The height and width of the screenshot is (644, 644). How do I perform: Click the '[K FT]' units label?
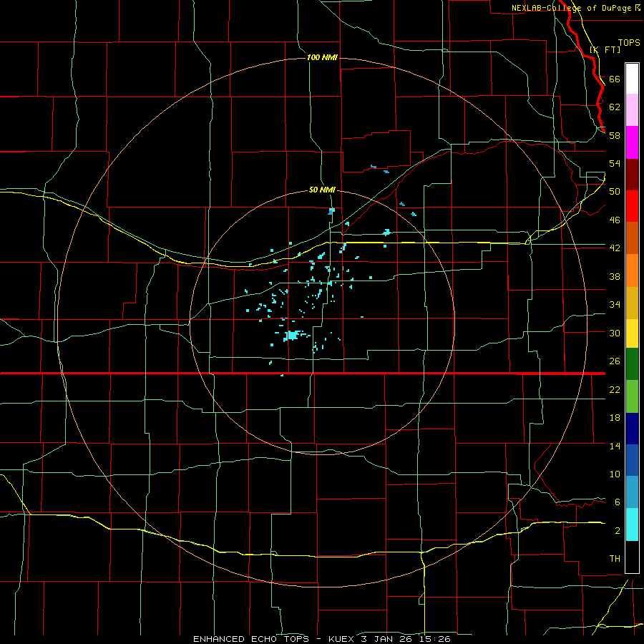[605, 49]
